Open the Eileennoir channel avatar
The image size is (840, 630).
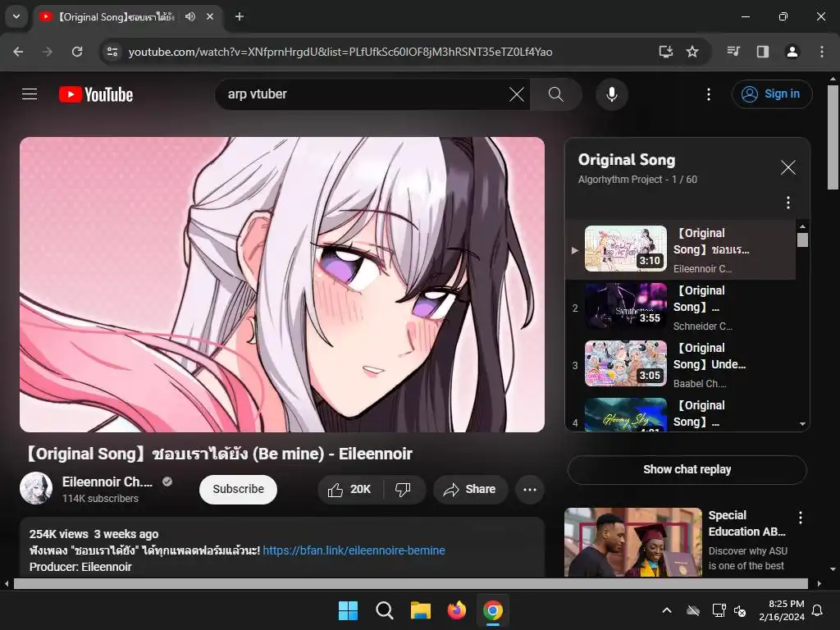36,488
